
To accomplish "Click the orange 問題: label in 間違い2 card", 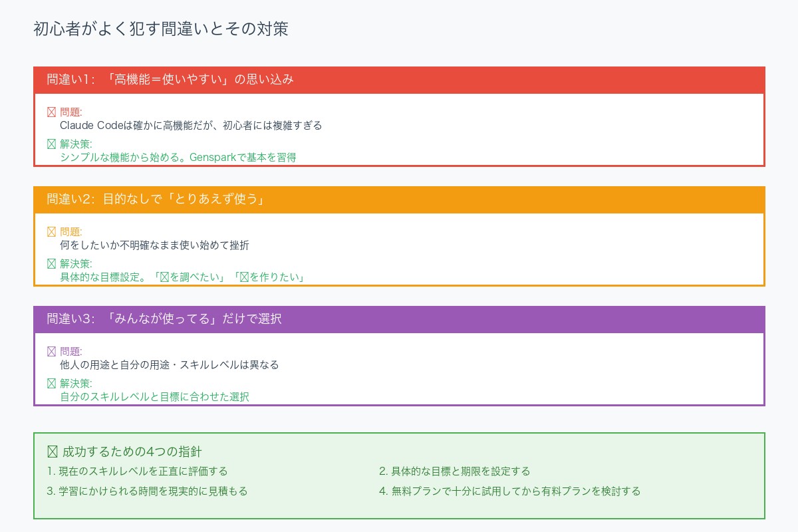I will pos(71,232).
